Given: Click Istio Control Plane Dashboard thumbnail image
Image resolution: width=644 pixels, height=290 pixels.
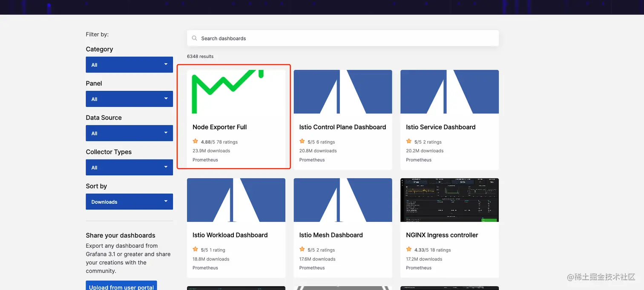Looking at the screenshot, I should coord(343,92).
